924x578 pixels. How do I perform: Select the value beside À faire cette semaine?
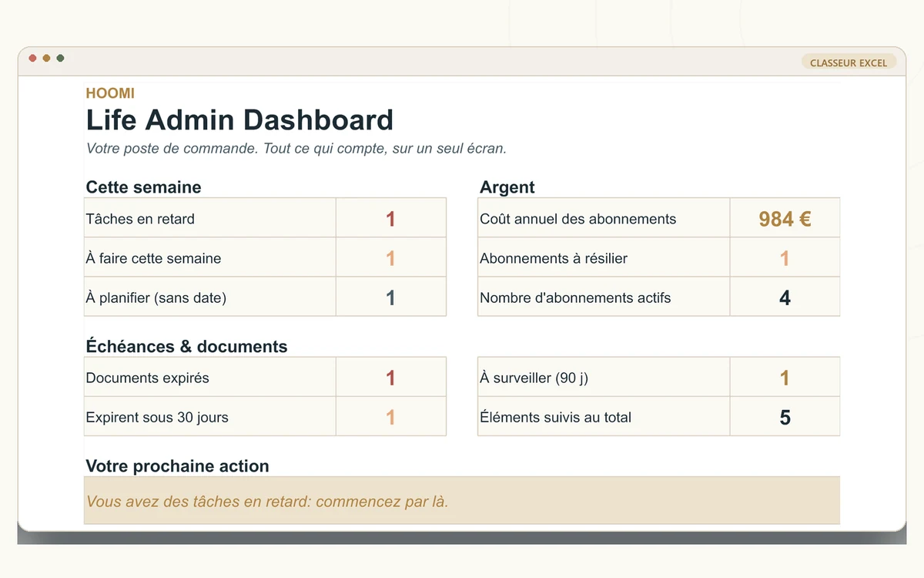(x=390, y=257)
